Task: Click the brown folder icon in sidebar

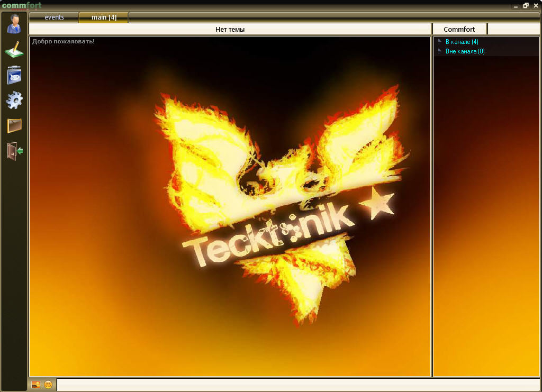Action: 14,125
